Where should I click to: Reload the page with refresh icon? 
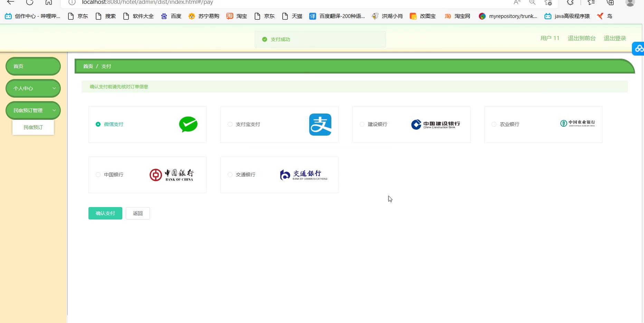click(30, 2)
